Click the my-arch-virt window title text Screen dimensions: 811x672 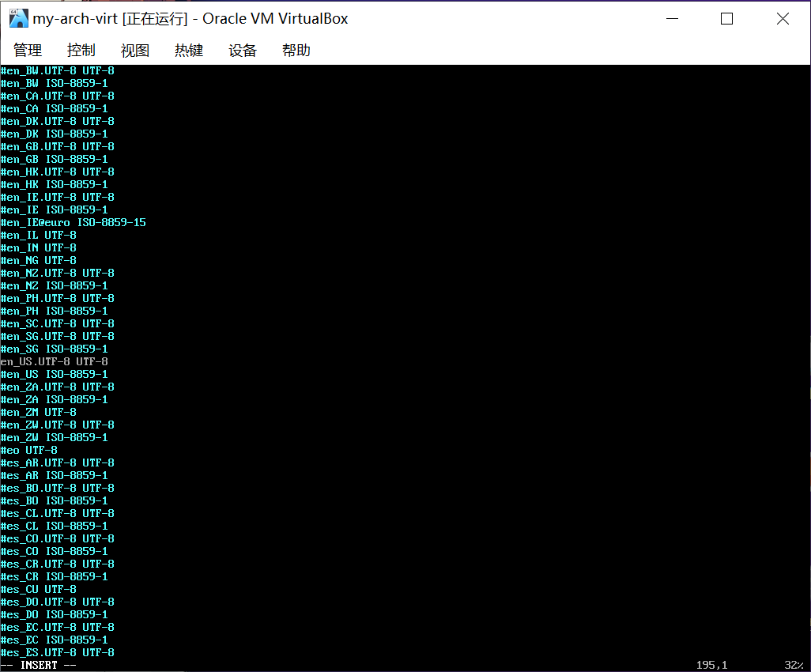[x=71, y=18]
